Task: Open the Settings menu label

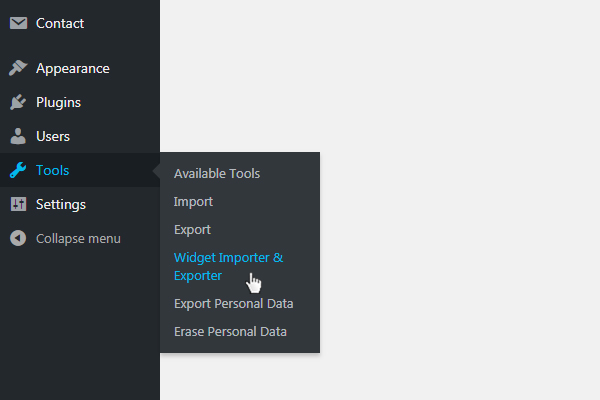Action: (x=61, y=205)
